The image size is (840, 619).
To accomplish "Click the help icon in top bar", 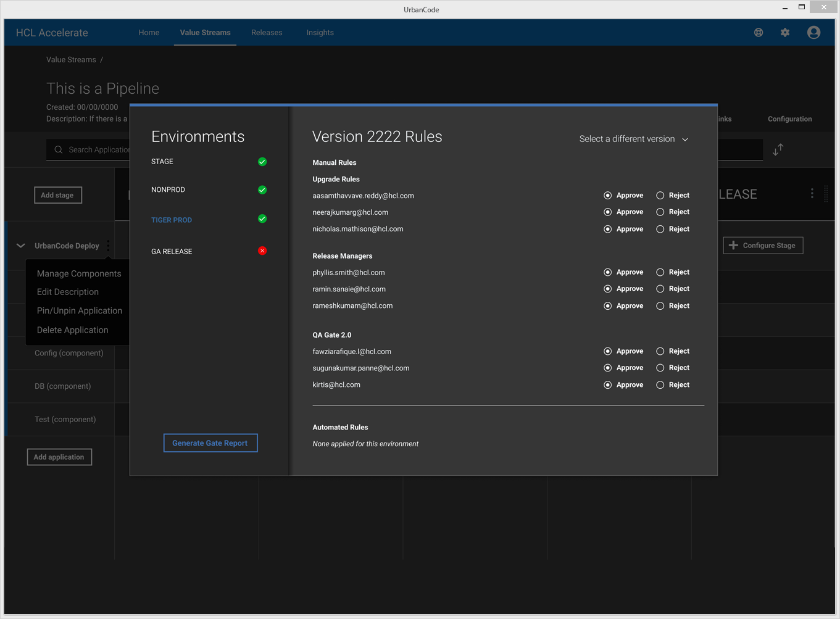I will click(759, 33).
